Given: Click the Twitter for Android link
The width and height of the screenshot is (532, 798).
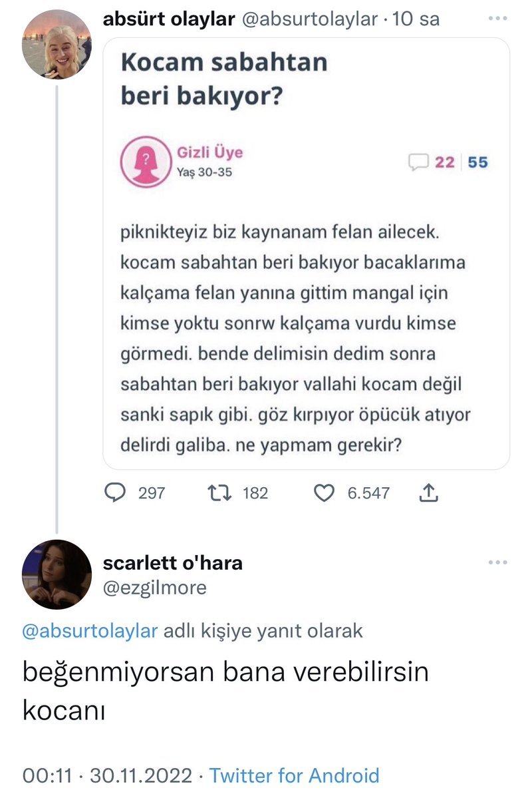Looking at the screenshot, I should 294,775.
